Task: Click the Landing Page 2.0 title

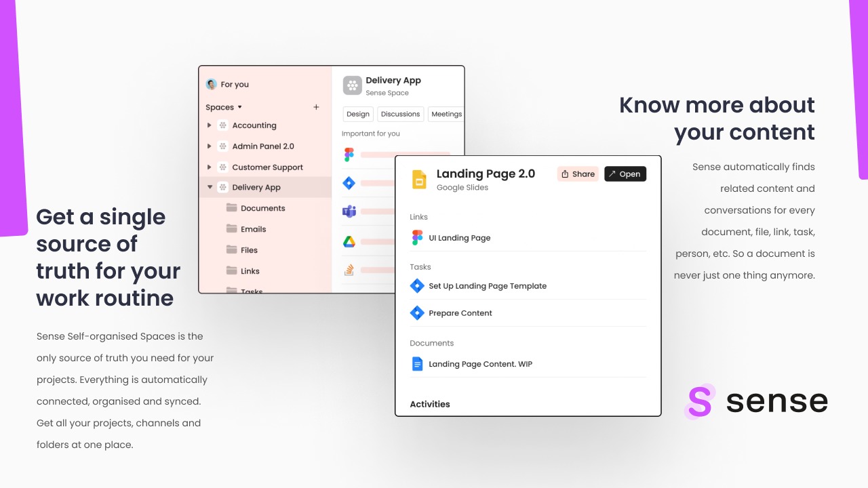Action: click(x=486, y=174)
